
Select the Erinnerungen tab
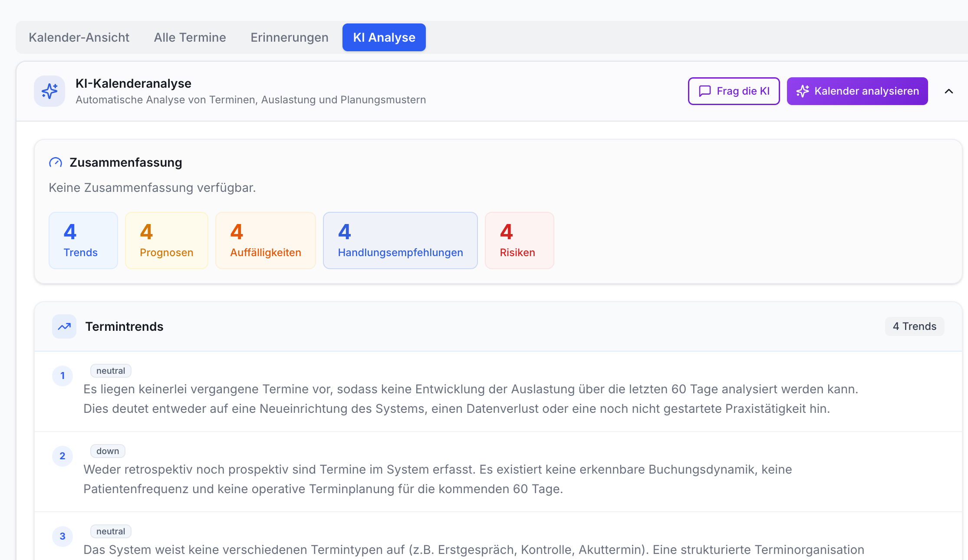(290, 37)
